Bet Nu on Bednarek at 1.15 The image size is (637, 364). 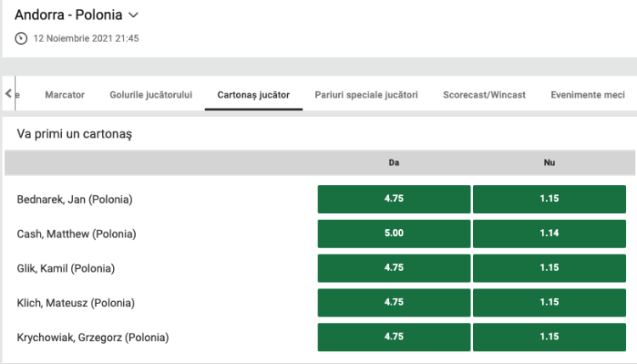(x=550, y=199)
